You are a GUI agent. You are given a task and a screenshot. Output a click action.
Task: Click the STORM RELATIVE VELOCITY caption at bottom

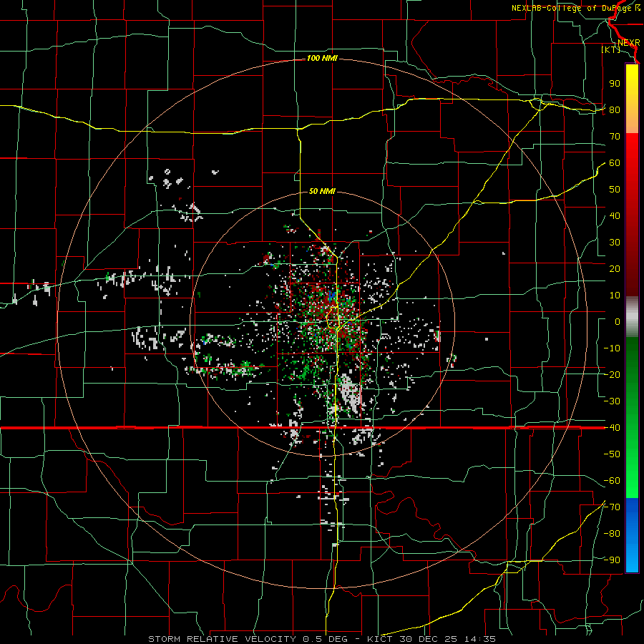[322, 639]
